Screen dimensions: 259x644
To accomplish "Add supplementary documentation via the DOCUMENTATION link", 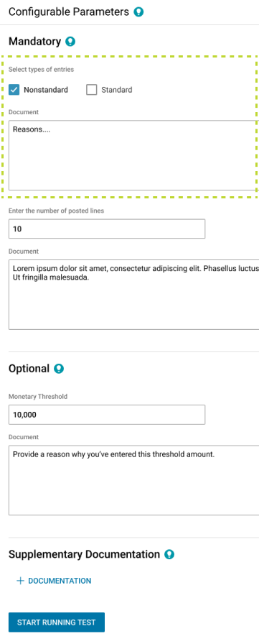I will click(x=60, y=581).
